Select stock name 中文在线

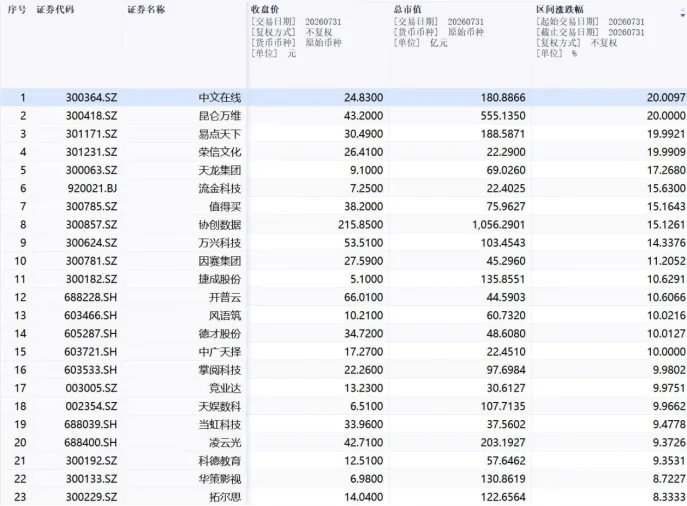pyautogui.click(x=220, y=97)
